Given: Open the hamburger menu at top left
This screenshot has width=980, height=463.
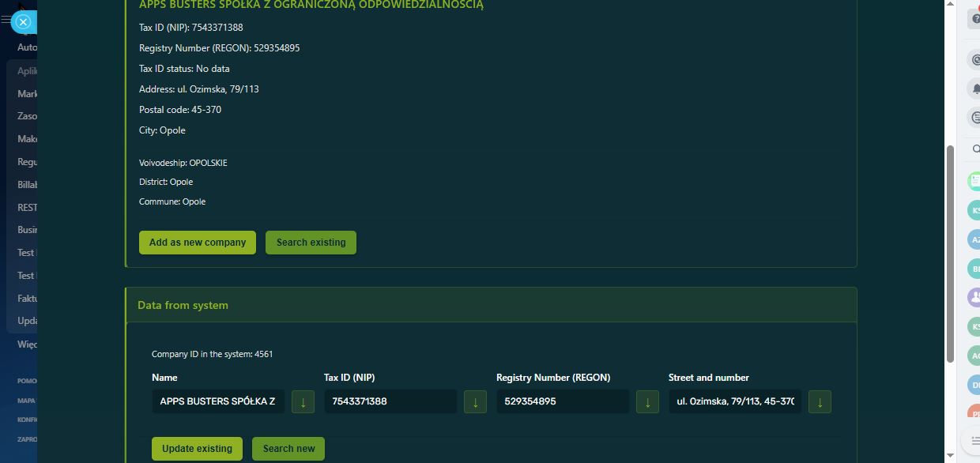Looking at the screenshot, I should click(6, 21).
